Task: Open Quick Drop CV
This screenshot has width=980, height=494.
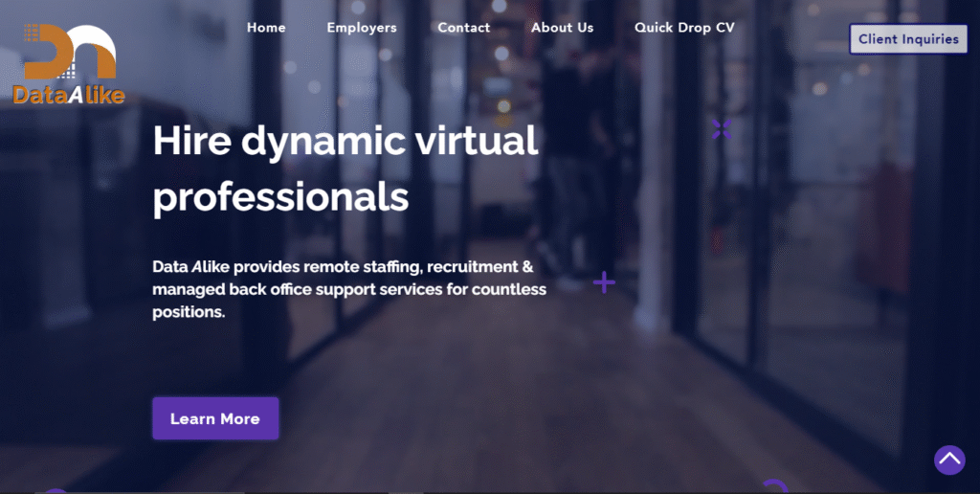Action: [684, 28]
